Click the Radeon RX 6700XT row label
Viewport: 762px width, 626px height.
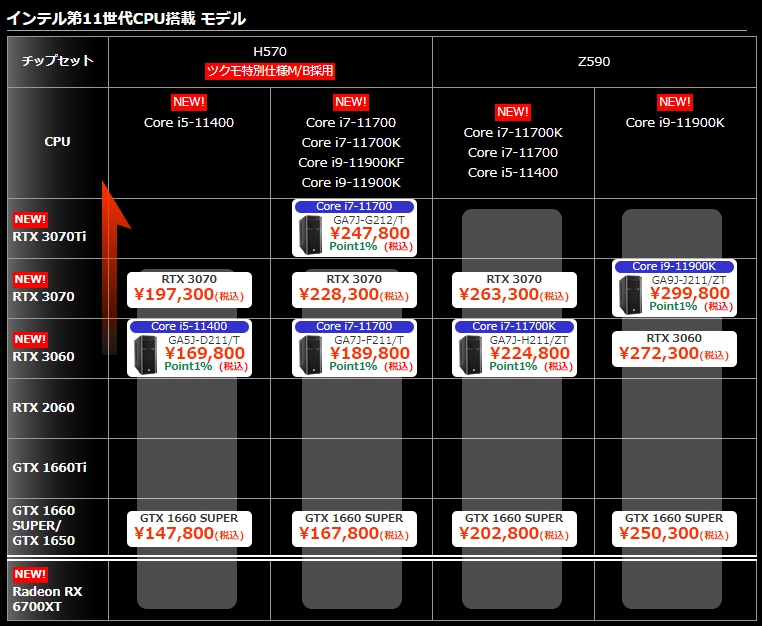[x=47, y=599]
